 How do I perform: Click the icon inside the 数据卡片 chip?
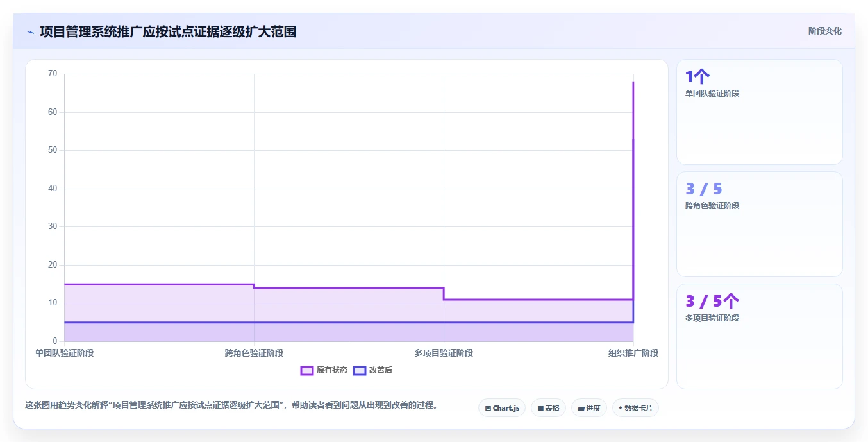pyautogui.click(x=621, y=408)
